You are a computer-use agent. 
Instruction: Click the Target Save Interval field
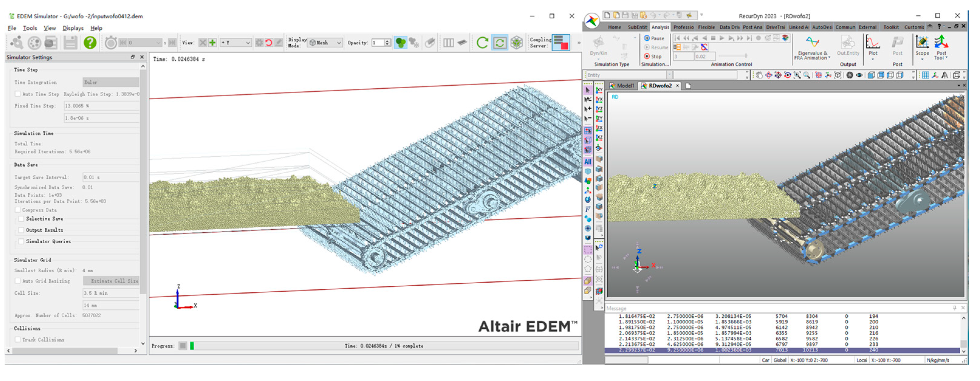click(x=110, y=177)
